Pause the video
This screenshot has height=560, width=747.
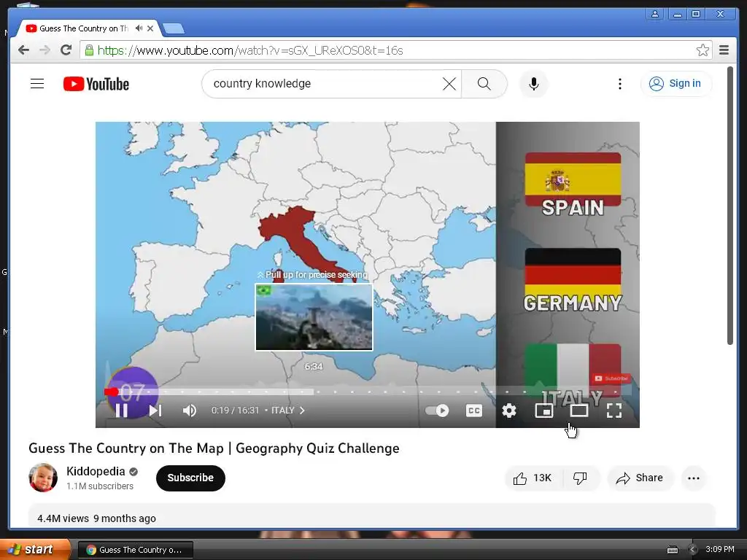pyautogui.click(x=122, y=411)
